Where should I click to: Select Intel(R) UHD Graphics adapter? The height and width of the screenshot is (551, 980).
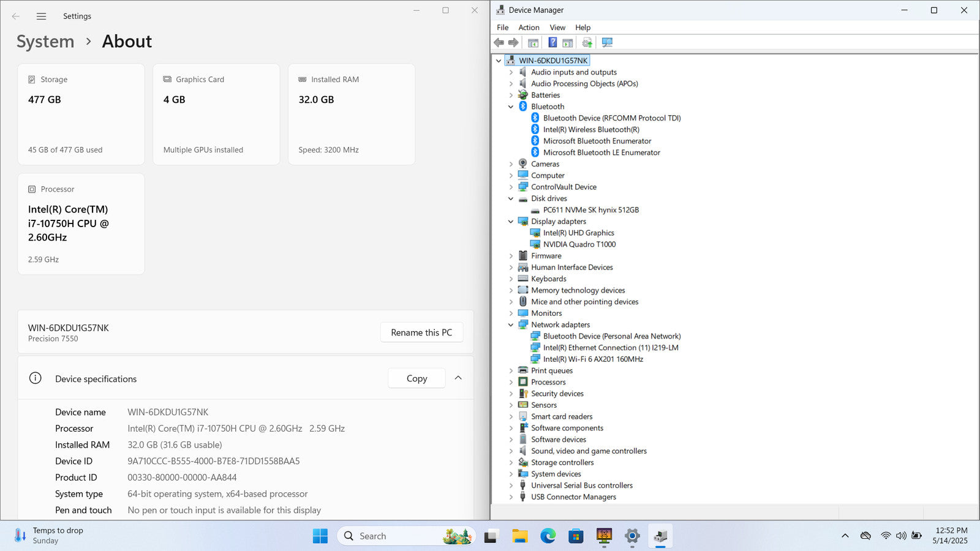(x=579, y=233)
